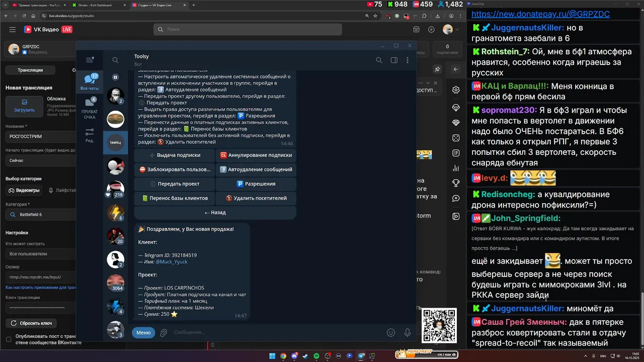
Task: Open the chat with 3064 unread badge
Action: [116, 283]
